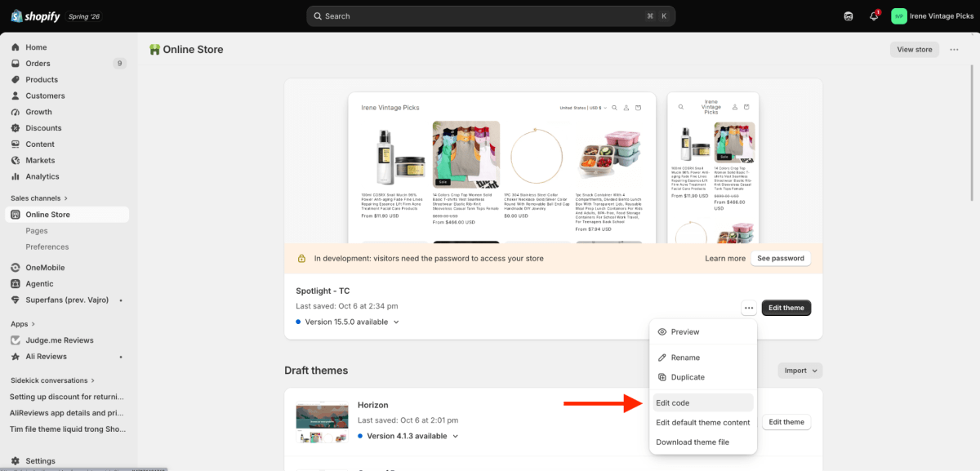Open Pages under Online Store

(37, 231)
